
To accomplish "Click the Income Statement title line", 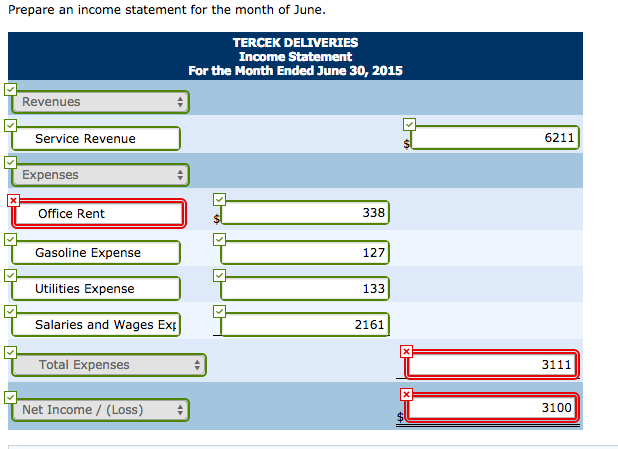I will (x=295, y=57).
